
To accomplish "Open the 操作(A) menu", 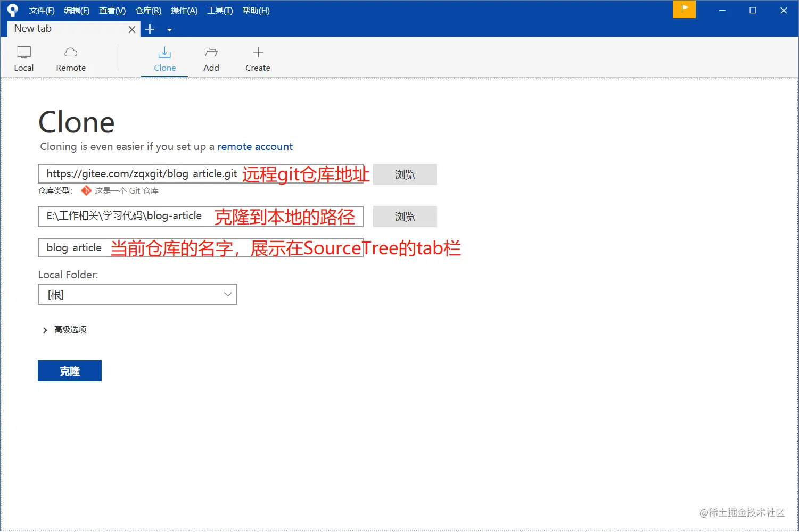I will pos(184,11).
